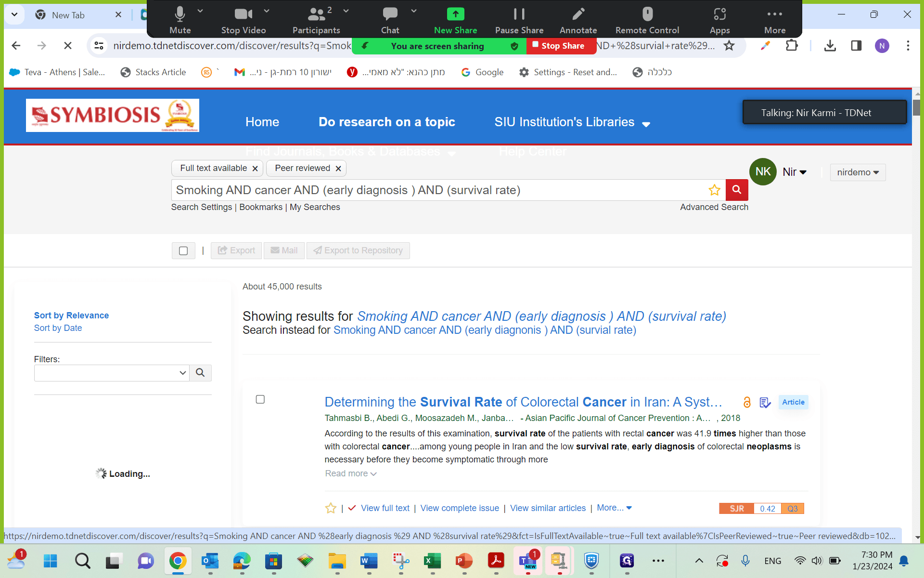This screenshot has height=578, width=924.
Task: Stop Video in Zoom toolbar
Action: tap(244, 20)
